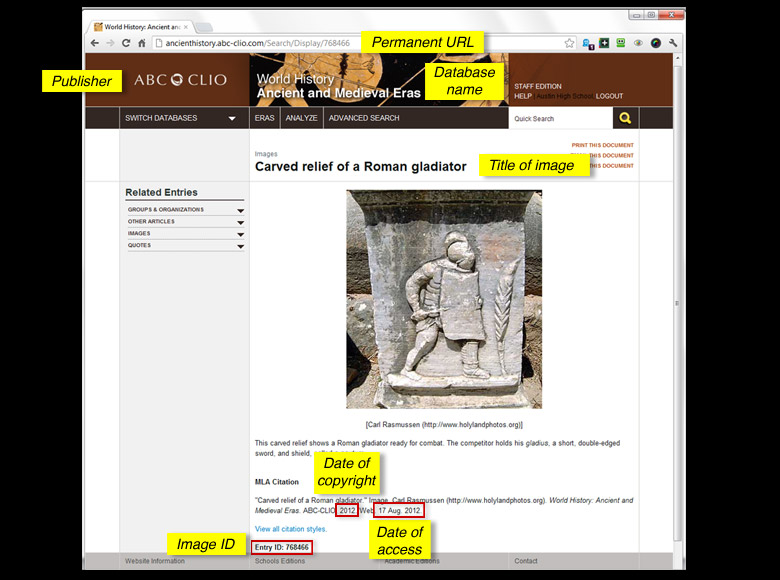This screenshot has height=580, width=780.
Task: Go to the browser home page icon
Action: click(142, 43)
